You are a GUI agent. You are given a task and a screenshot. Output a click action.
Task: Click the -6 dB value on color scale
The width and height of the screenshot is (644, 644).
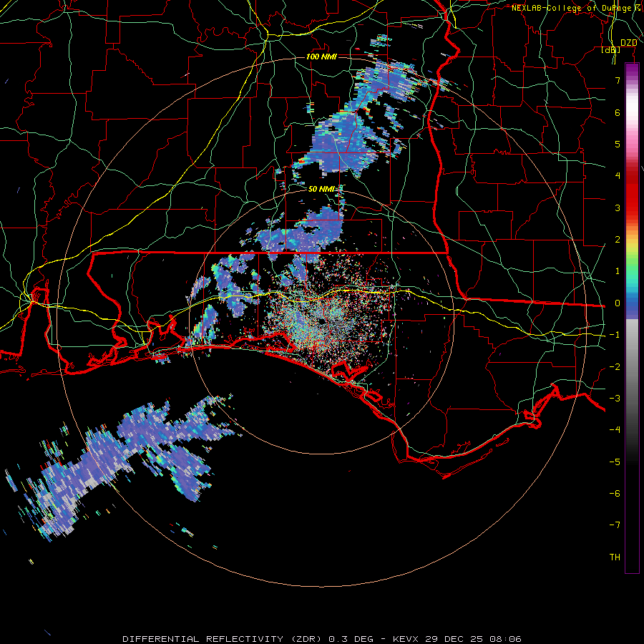615,494
